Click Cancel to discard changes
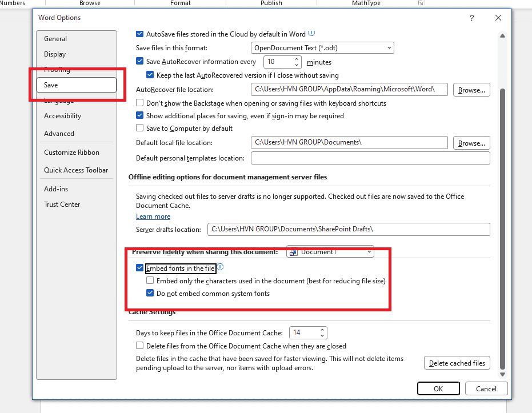 [486, 388]
